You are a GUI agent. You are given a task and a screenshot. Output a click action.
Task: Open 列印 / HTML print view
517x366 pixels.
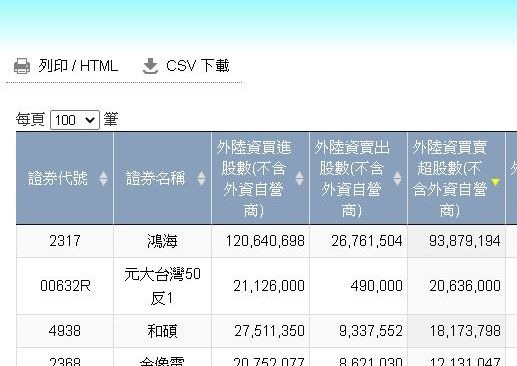pyautogui.click(x=78, y=66)
